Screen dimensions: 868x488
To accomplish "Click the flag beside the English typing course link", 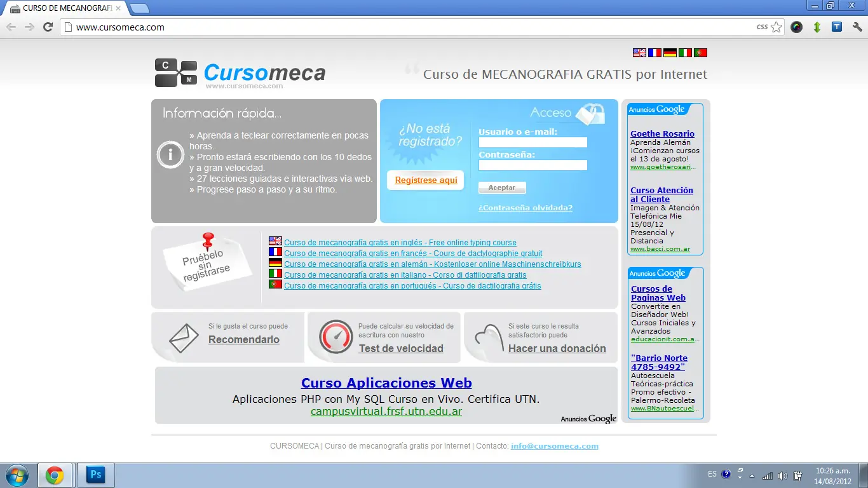I will tap(275, 241).
